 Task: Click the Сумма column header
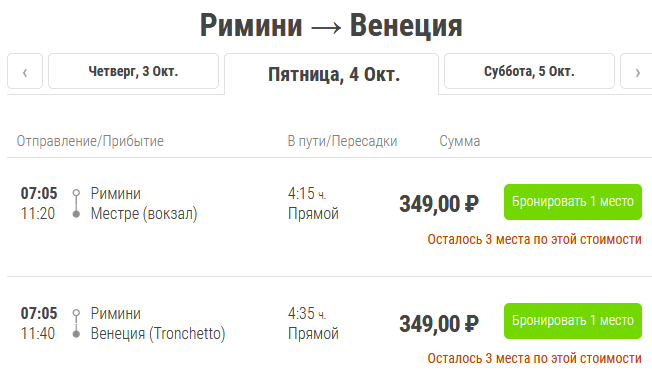pos(459,141)
